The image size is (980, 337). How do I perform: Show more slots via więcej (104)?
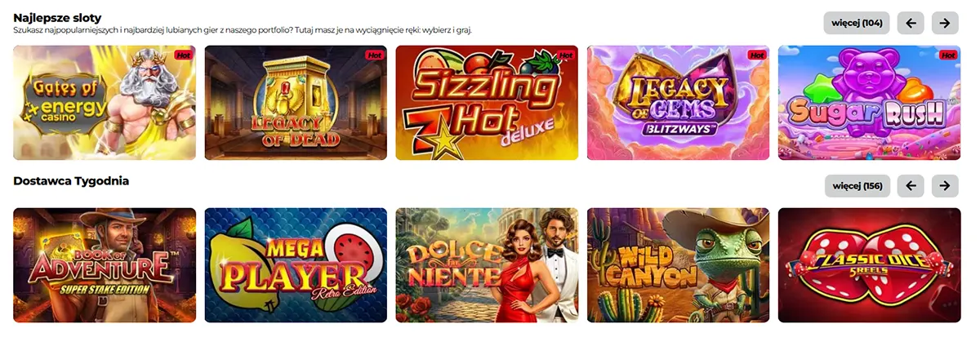click(857, 23)
